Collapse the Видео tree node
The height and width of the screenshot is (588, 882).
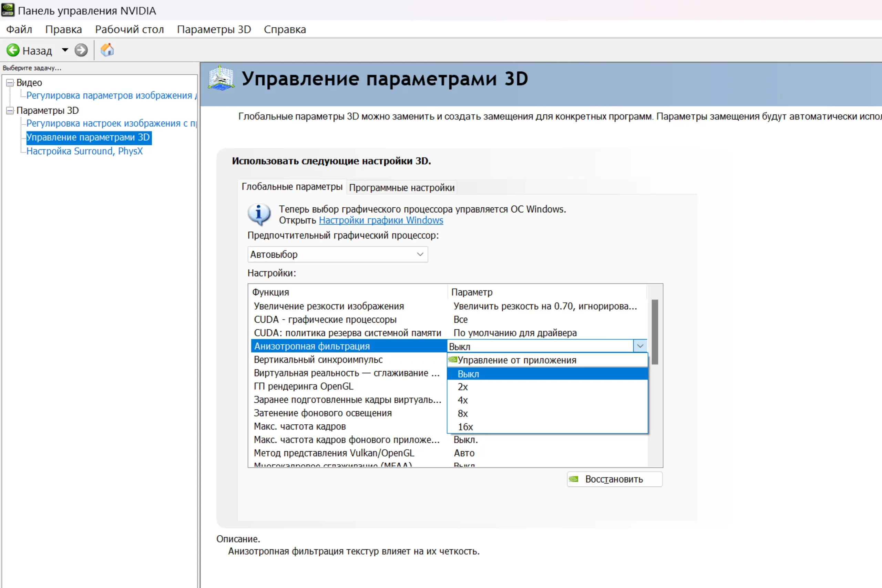tap(10, 83)
